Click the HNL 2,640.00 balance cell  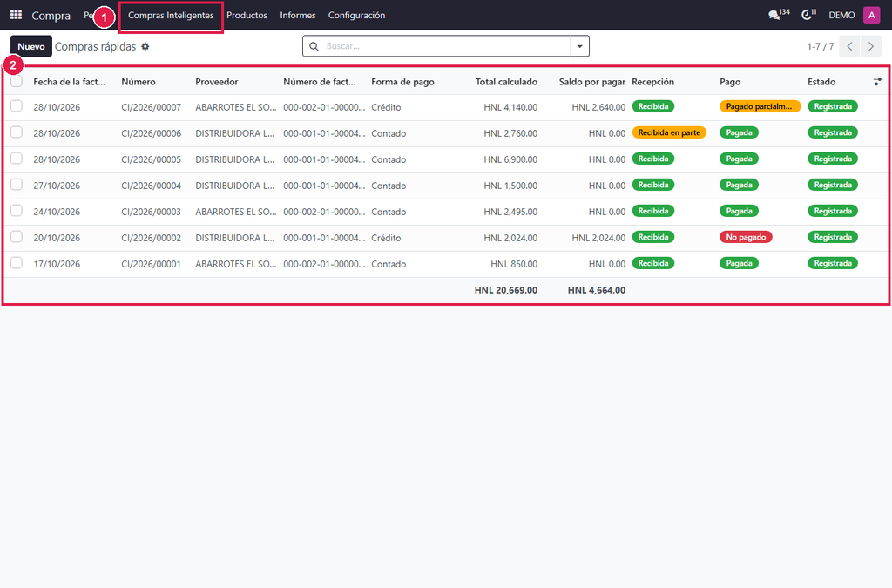[598, 107]
